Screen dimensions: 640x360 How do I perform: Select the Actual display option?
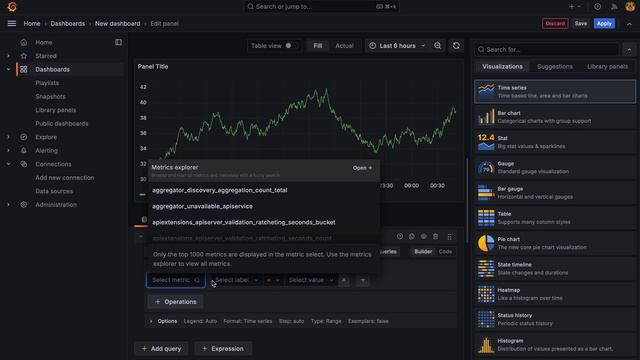coord(344,46)
